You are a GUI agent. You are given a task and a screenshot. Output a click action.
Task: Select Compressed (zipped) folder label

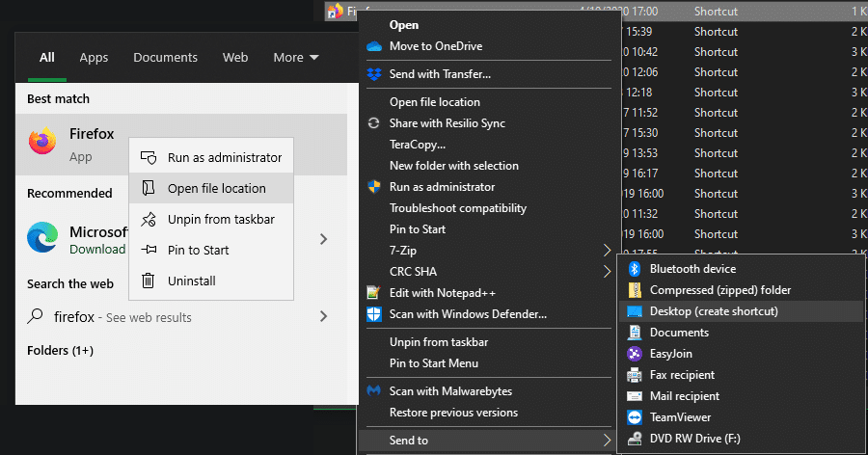pos(720,290)
